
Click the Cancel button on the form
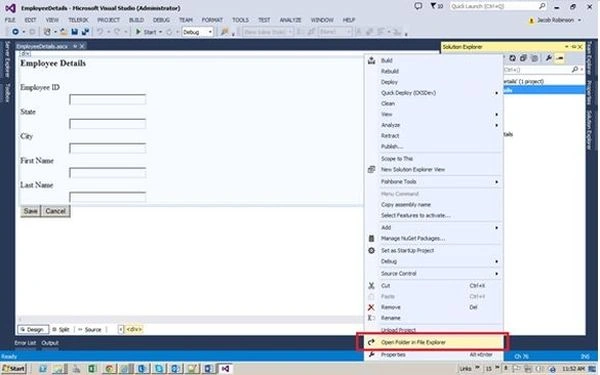(55, 211)
